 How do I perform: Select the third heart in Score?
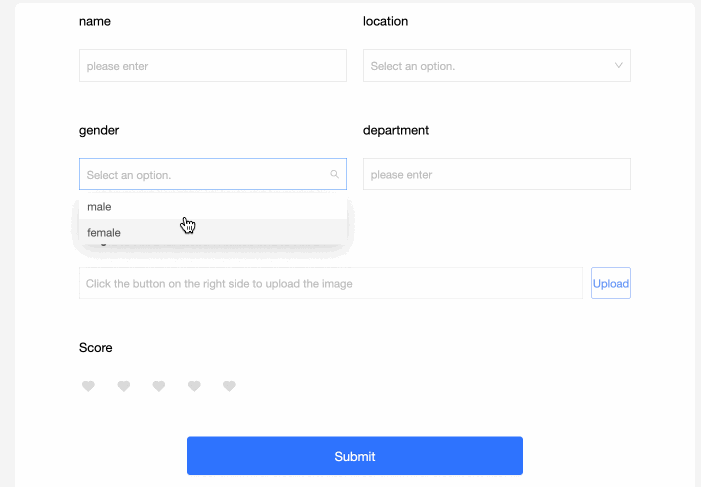158,386
